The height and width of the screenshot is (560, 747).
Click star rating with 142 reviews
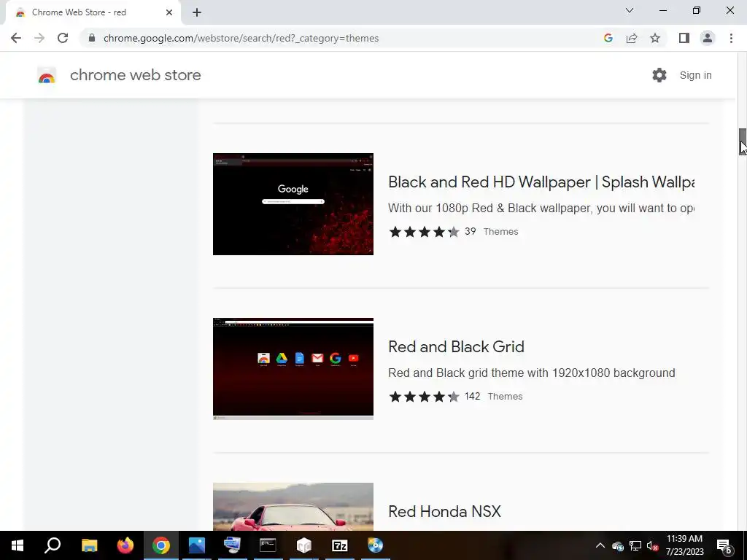click(424, 397)
